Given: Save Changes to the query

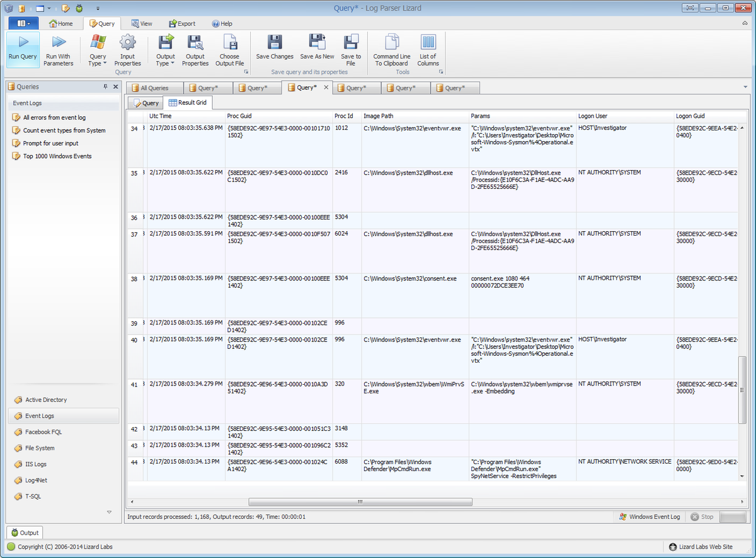Looking at the screenshot, I should 275,50.
